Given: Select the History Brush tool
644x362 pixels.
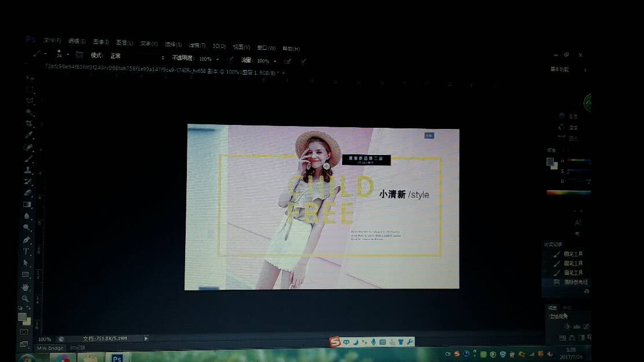Looking at the screenshot, I should tap(28, 181).
